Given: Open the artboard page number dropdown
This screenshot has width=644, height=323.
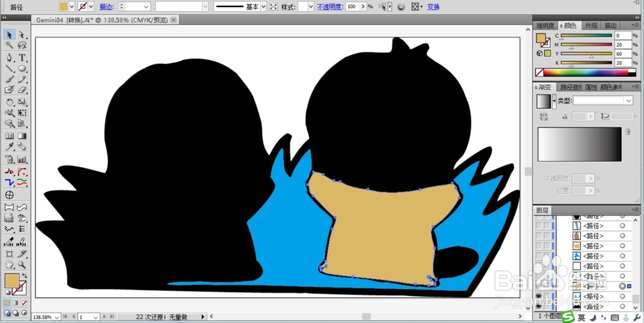Looking at the screenshot, I should pyautogui.click(x=95, y=317).
